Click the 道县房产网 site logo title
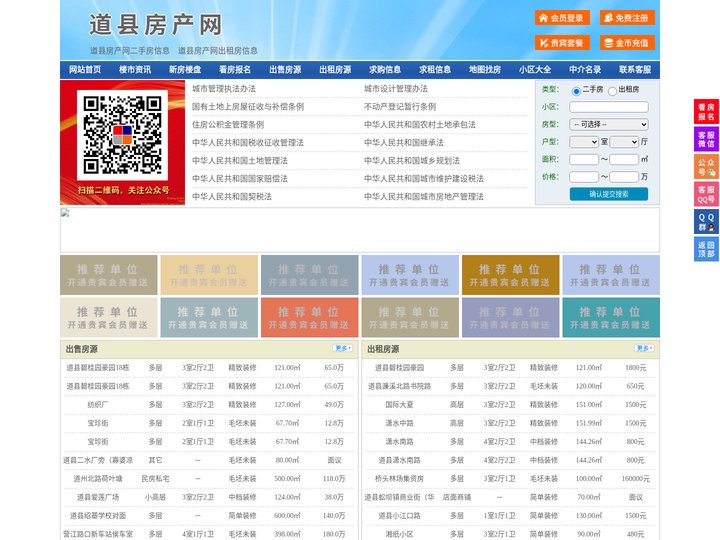720x540 pixels. (x=156, y=25)
